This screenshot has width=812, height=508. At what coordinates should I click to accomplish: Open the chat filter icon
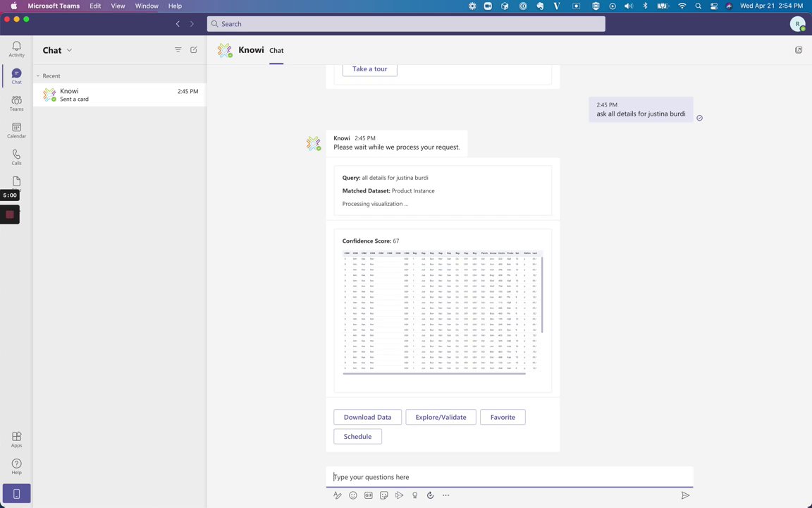178,50
